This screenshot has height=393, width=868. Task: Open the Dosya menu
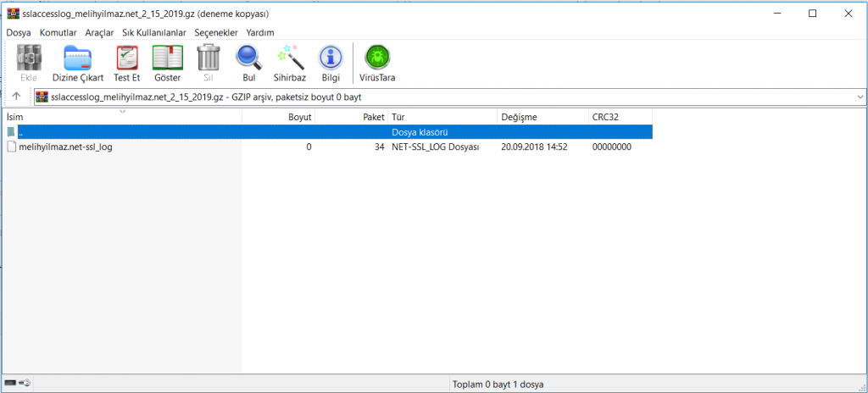coord(18,32)
